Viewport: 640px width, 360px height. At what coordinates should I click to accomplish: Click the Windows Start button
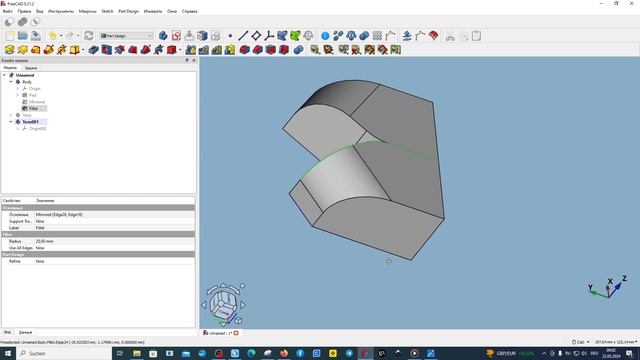pos(8,353)
